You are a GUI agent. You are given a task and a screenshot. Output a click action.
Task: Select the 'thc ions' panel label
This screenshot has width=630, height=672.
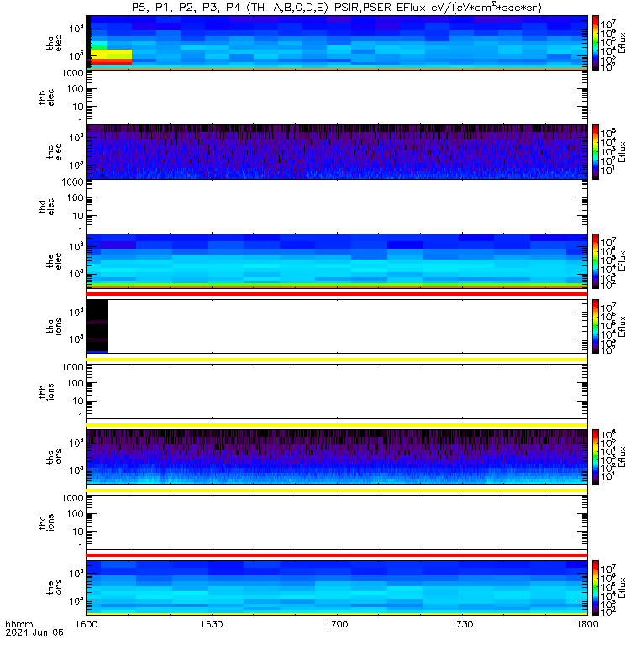[55, 457]
